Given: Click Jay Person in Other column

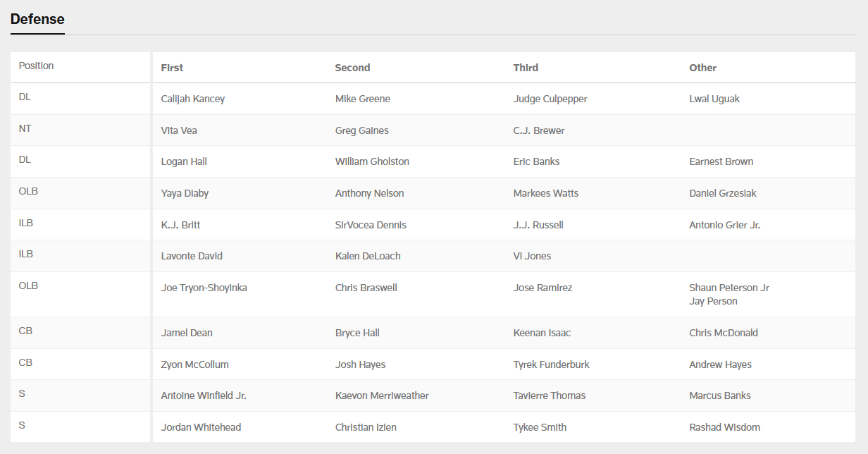Looking at the screenshot, I should click(x=713, y=301).
